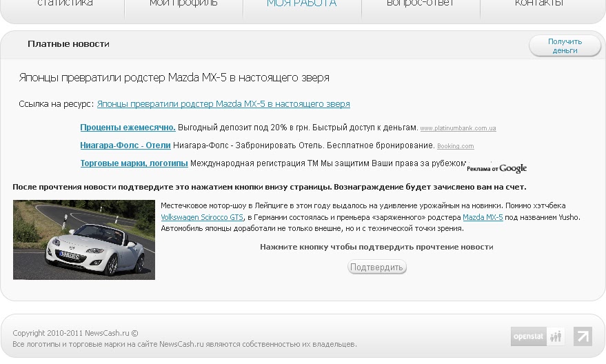
Task: Open the Проценты ежемесячно ad link
Action: pos(128,128)
